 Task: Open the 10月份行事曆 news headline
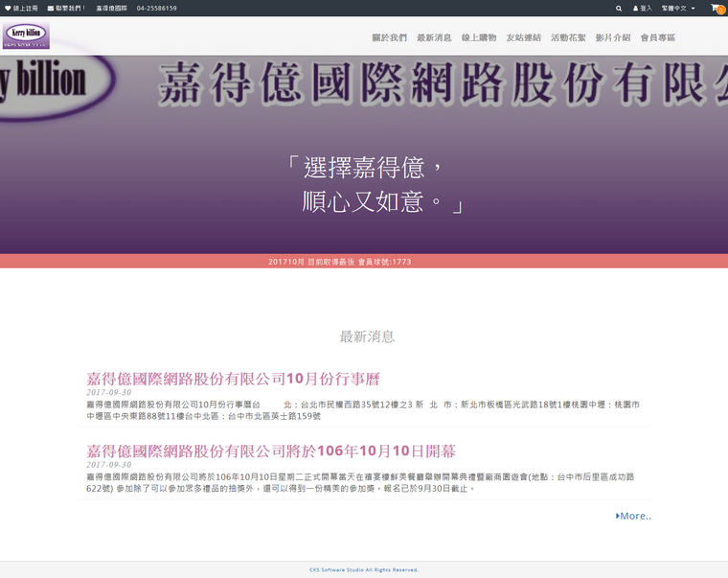(x=233, y=379)
